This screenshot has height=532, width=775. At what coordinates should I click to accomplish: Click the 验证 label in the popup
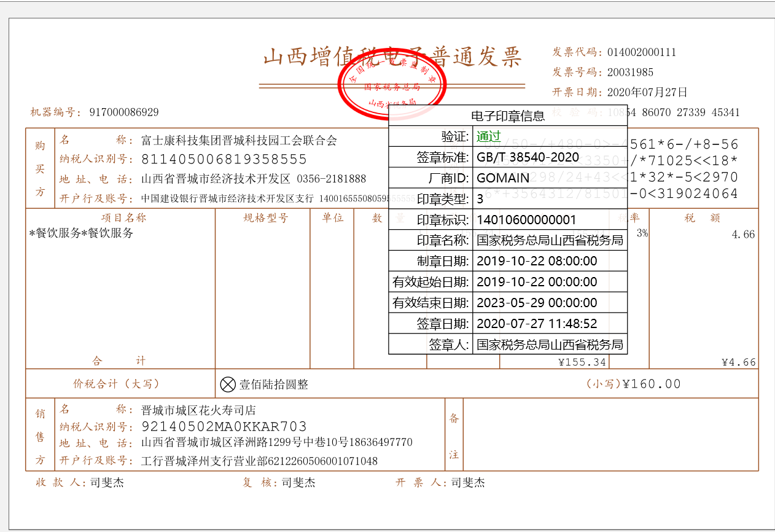click(455, 136)
